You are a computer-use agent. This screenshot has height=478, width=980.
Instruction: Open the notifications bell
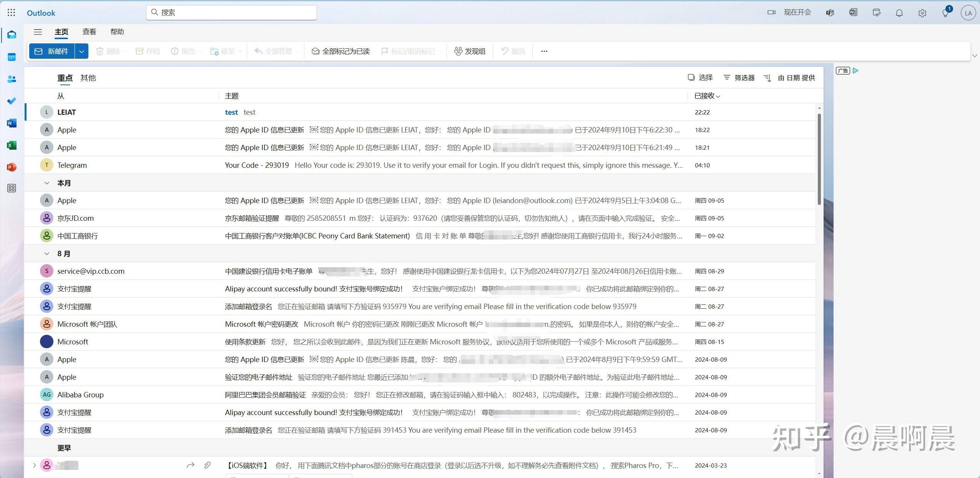899,13
